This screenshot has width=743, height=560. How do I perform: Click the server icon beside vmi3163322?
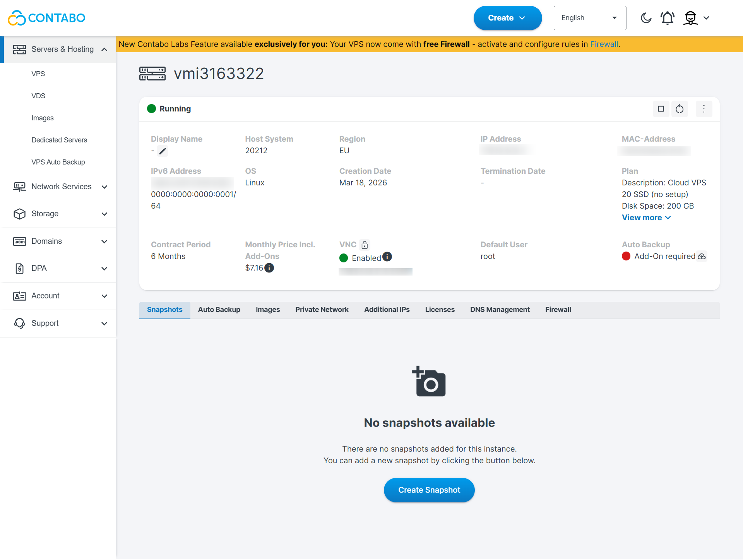(152, 74)
